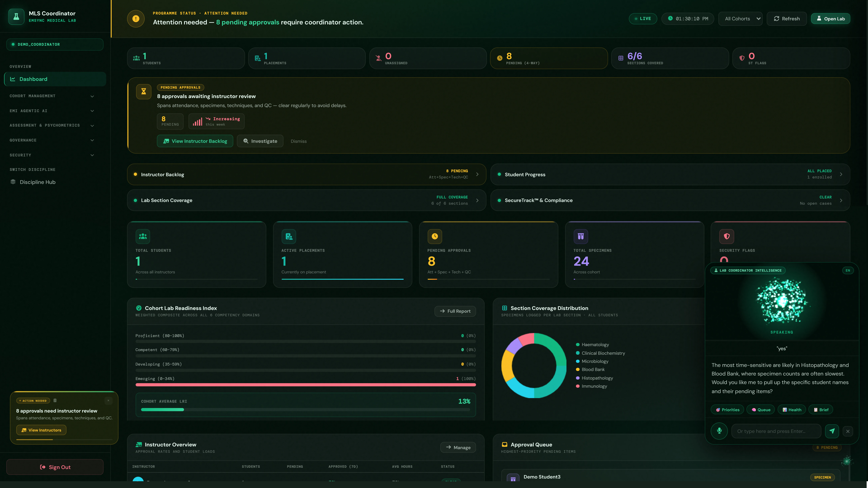Expand the EMI Agentic AI section
This screenshot has width=868, height=488.
point(52,111)
